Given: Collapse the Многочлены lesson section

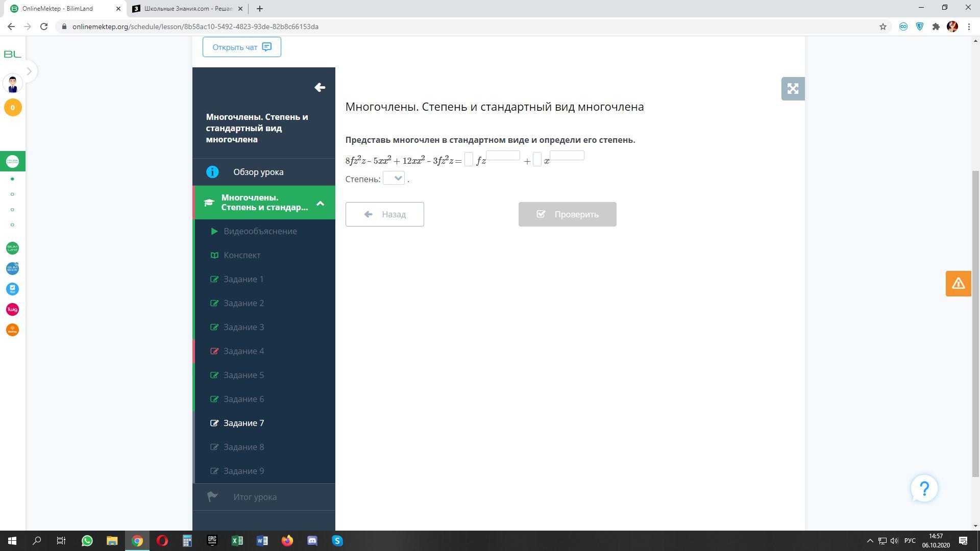Looking at the screenshot, I should [x=320, y=203].
